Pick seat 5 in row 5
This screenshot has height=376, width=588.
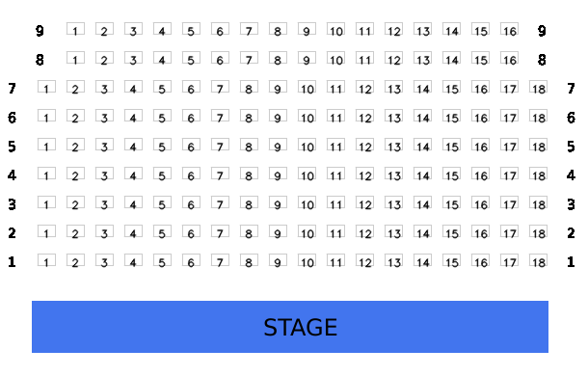(162, 145)
